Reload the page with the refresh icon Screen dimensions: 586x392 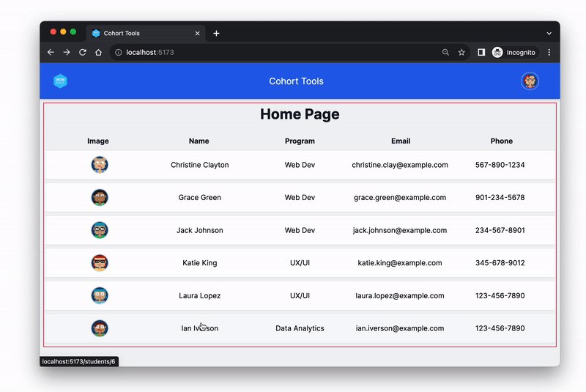83,53
